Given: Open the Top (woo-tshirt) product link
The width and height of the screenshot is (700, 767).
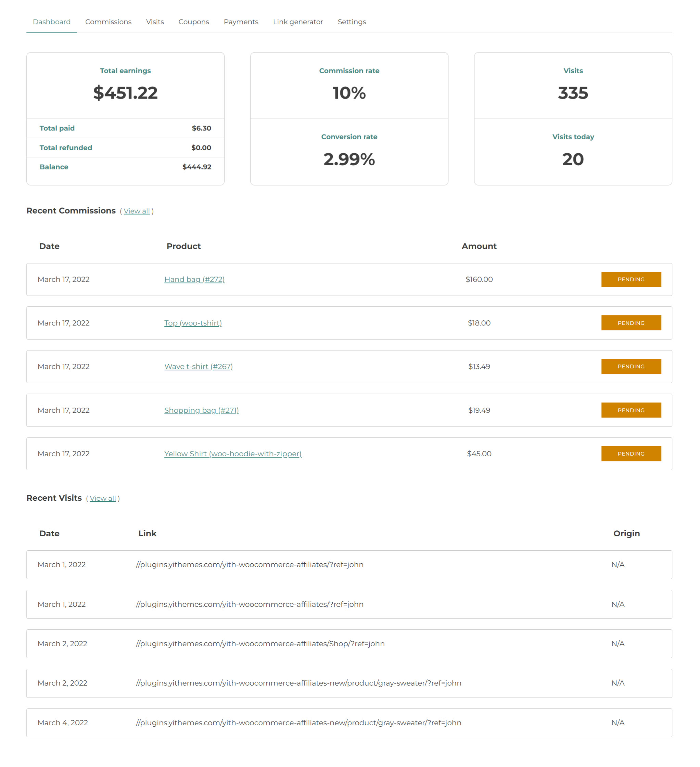Looking at the screenshot, I should tap(193, 323).
